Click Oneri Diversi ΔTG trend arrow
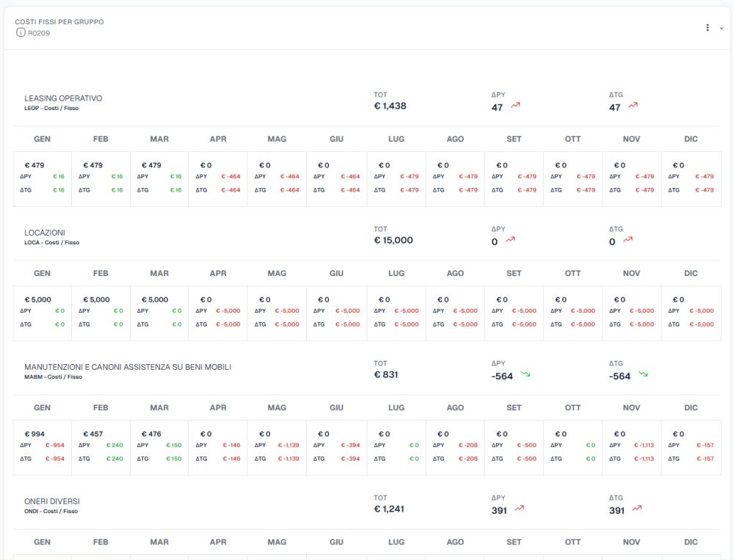Screen dimensions: 734x560 coord(637,509)
